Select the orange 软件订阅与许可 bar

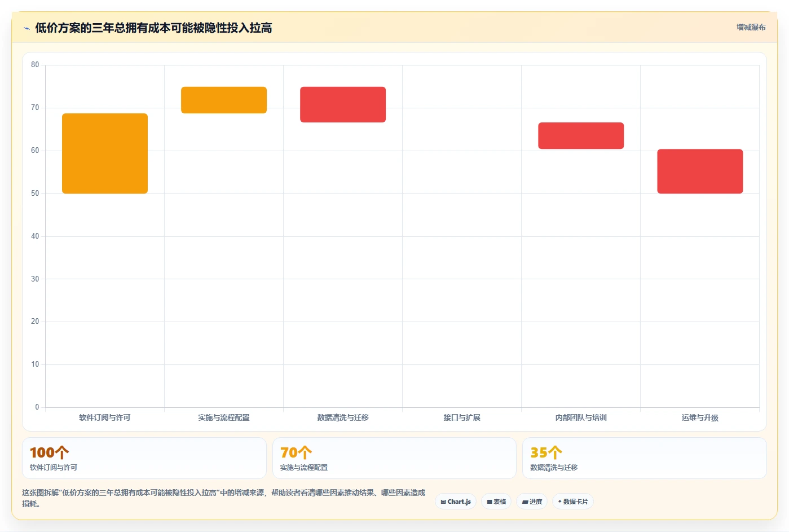point(105,153)
